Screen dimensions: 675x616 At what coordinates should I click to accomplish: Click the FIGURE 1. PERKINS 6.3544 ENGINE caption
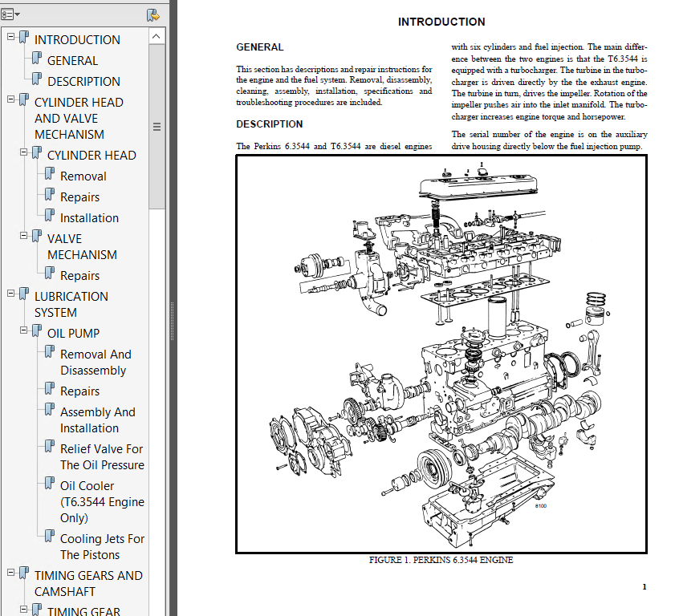441,560
